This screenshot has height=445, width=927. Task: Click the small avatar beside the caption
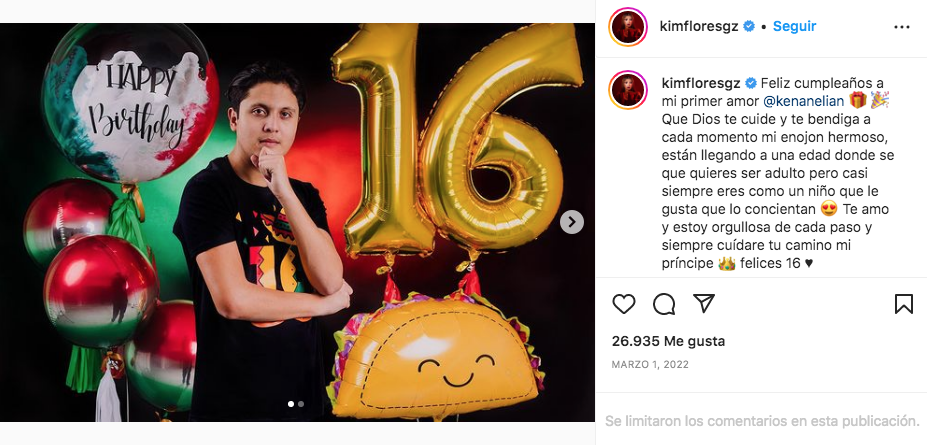click(629, 91)
